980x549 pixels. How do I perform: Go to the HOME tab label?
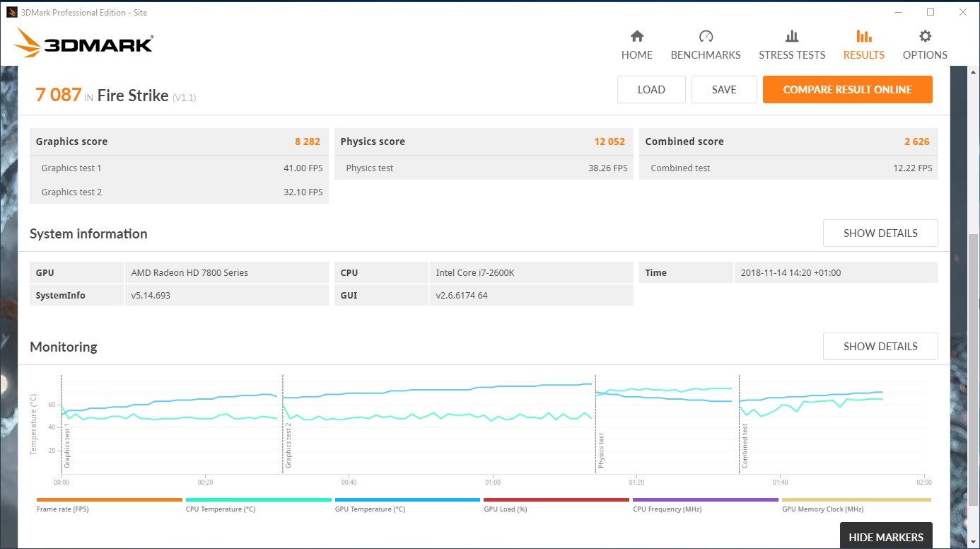(637, 55)
